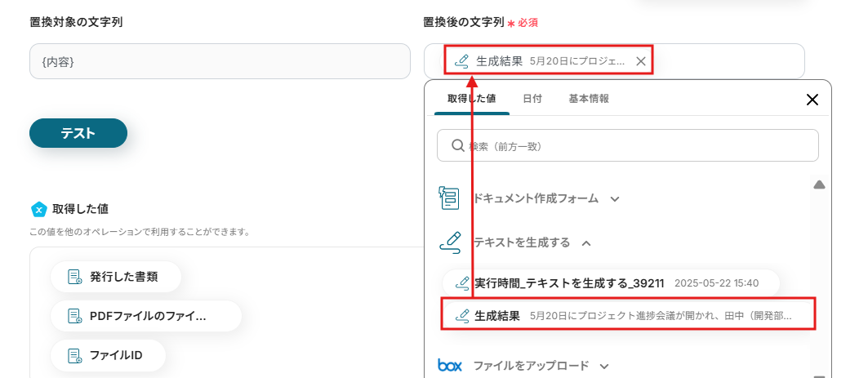The height and width of the screenshot is (378, 868).
Task: Collapse the テキストを生成する section
Action: coord(586,242)
